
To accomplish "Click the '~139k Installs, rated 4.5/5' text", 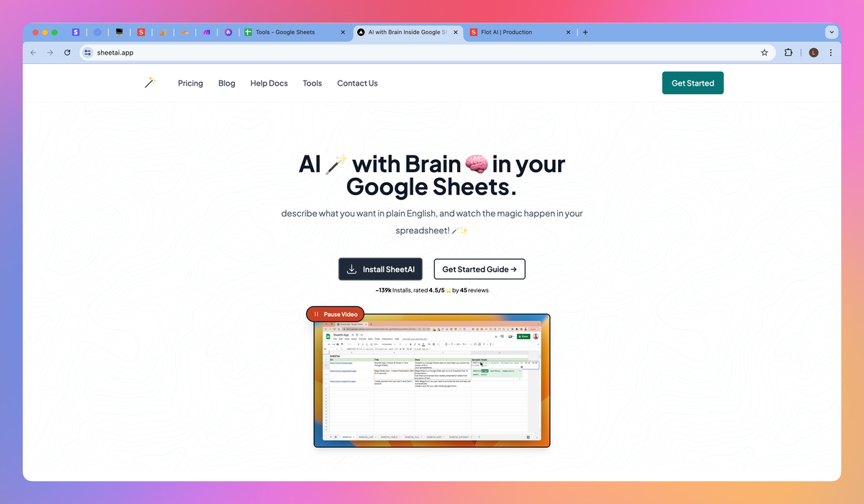I will (x=432, y=290).
